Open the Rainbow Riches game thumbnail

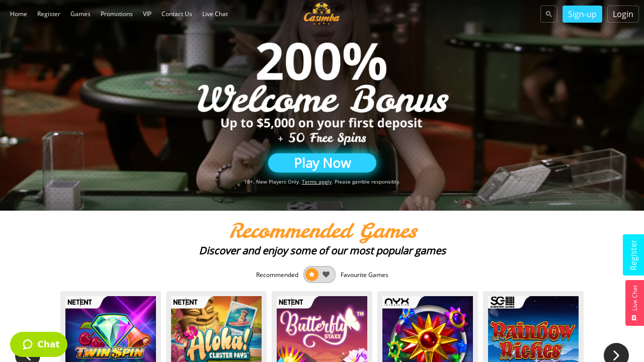pyautogui.click(x=533, y=329)
